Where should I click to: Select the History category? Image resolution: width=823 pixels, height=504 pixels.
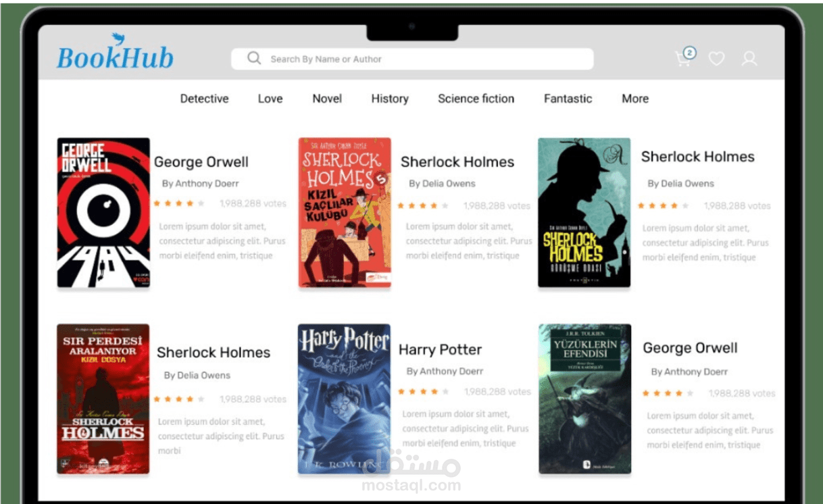(390, 99)
